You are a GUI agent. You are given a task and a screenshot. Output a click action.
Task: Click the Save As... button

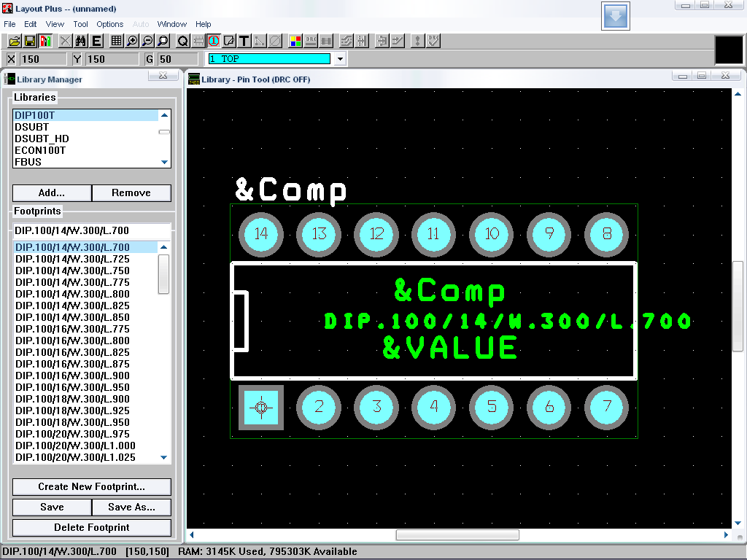click(x=131, y=507)
